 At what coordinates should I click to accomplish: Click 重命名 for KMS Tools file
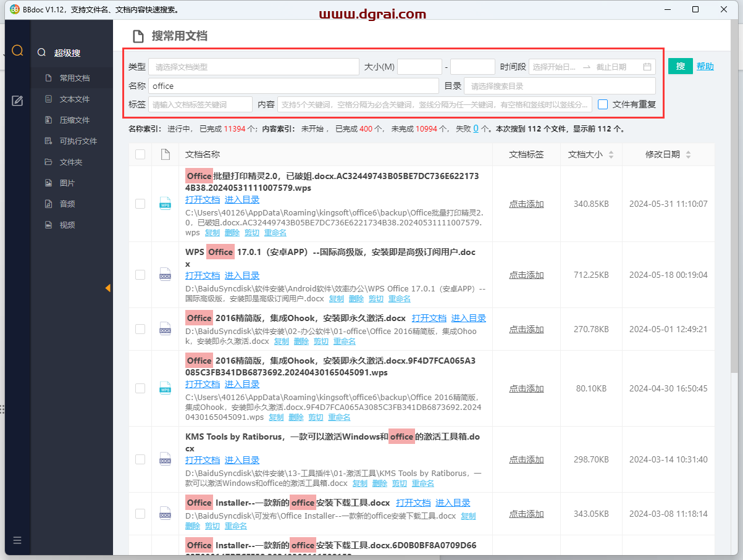423,483
